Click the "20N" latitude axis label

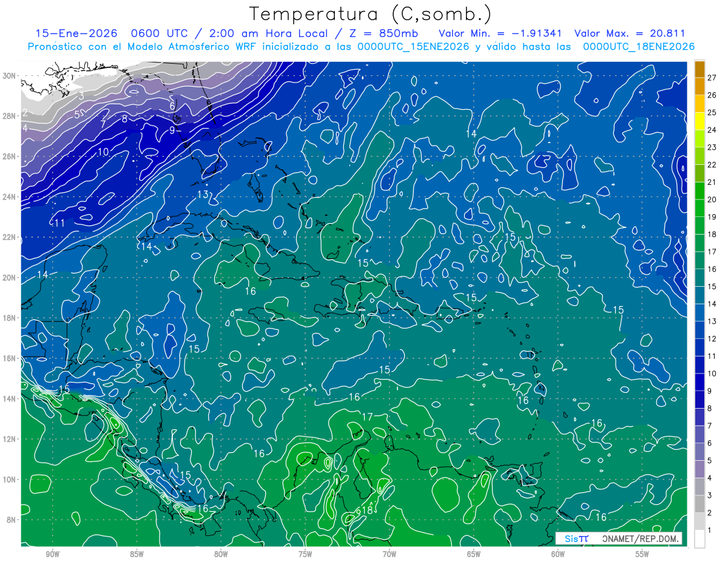coord(10,278)
